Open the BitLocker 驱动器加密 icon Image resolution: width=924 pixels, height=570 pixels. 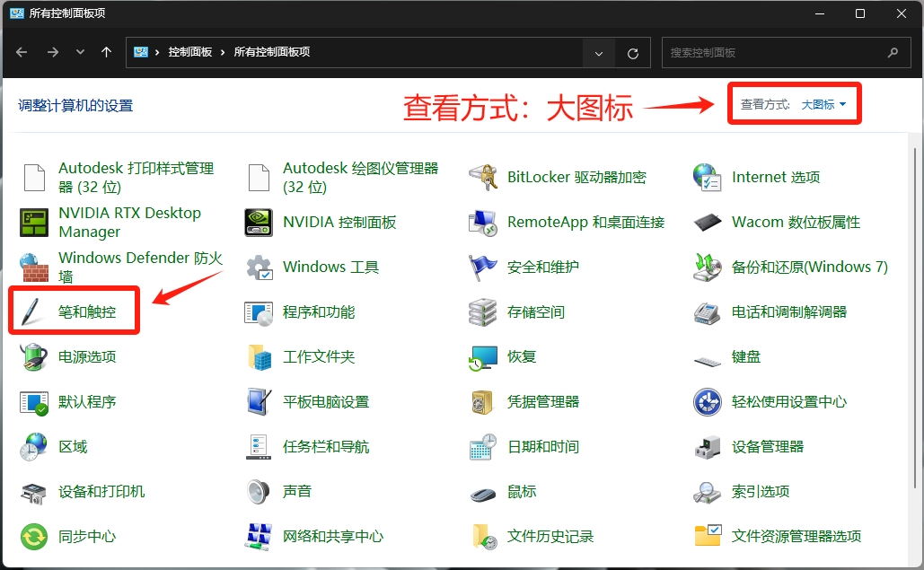[484, 177]
